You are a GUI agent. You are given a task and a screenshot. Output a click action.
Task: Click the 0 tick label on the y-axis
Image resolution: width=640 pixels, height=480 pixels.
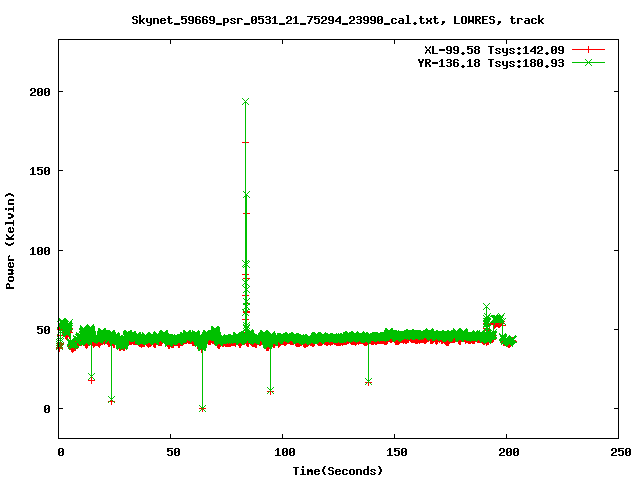(x=47, y=409)
